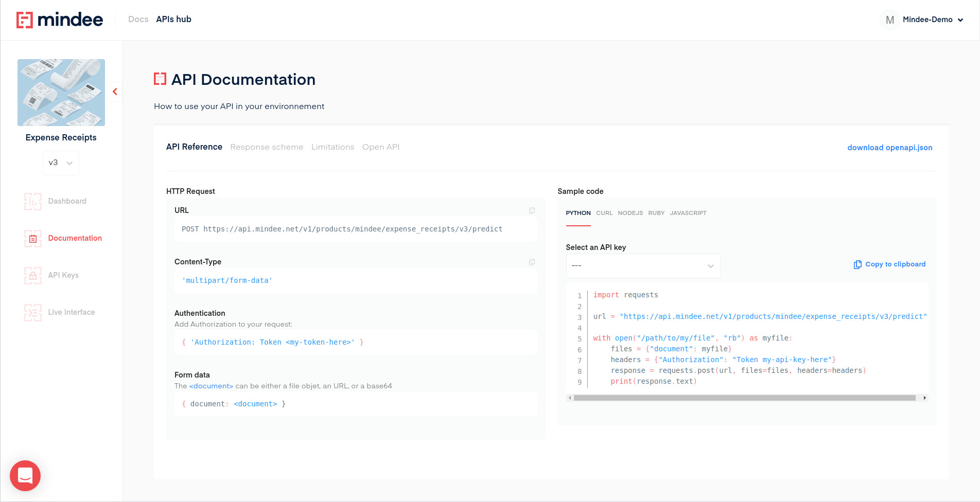Click Copy to clipboard text

896,264
